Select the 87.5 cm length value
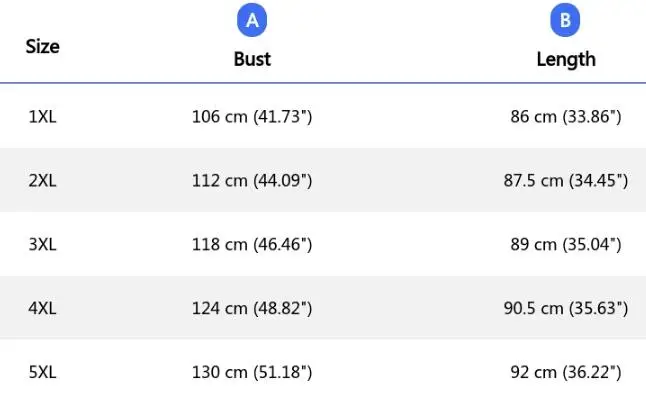This screenshot has height=415, width=646. (566, 181)
